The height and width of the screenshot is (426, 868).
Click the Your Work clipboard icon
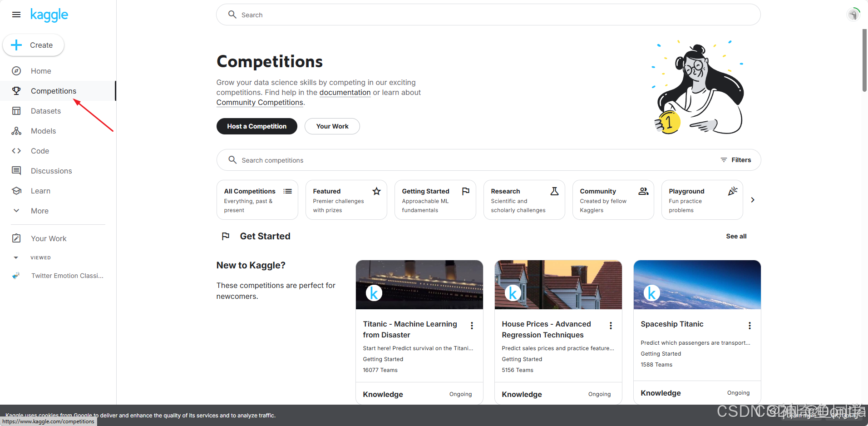point(16,238)
